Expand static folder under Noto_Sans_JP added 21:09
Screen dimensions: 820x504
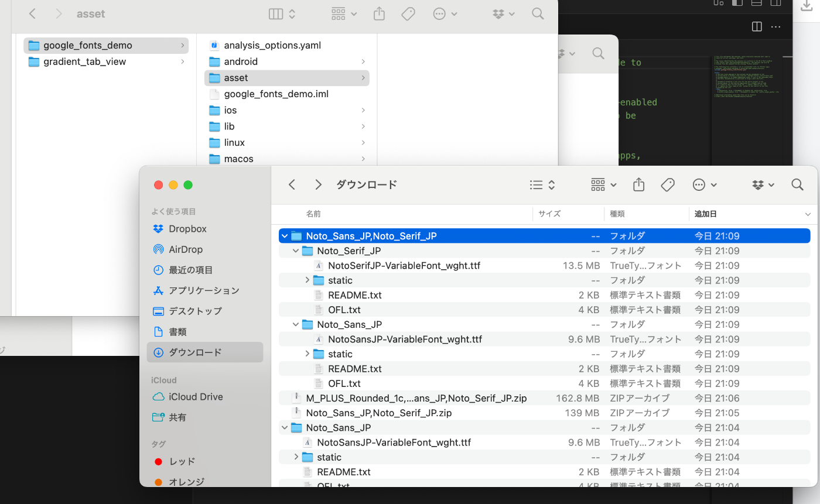(x=307, y=354)
